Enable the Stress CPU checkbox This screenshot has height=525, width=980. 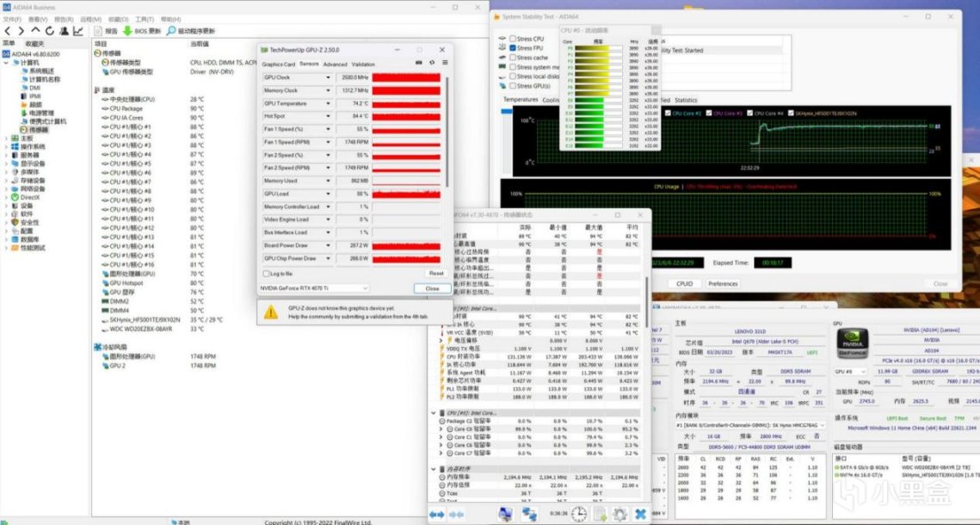[x=514, y=39]
